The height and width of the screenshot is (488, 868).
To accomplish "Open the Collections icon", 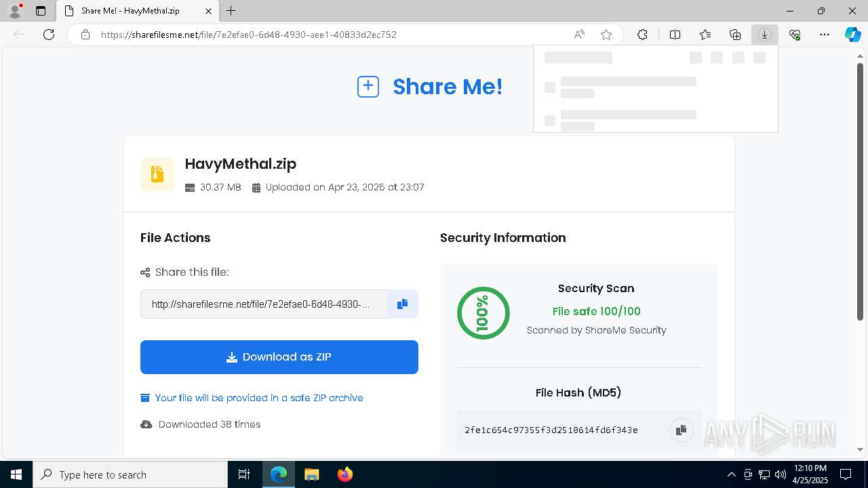I will [x=735, y=35].
